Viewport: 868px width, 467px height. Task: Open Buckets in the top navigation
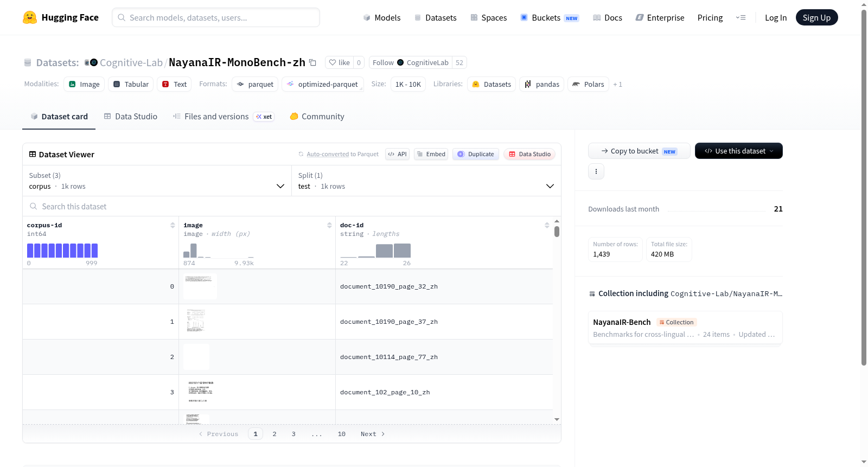pos(550,18)
